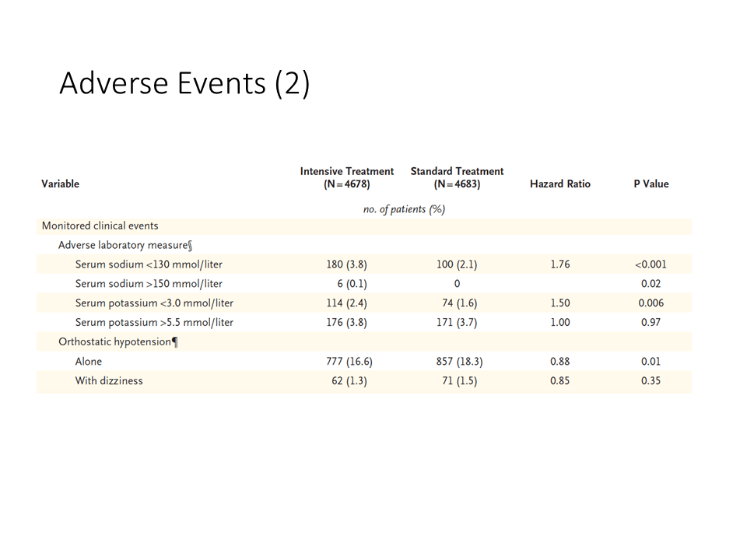Select the value "114 (2.4)"

[x=347, y=303]
